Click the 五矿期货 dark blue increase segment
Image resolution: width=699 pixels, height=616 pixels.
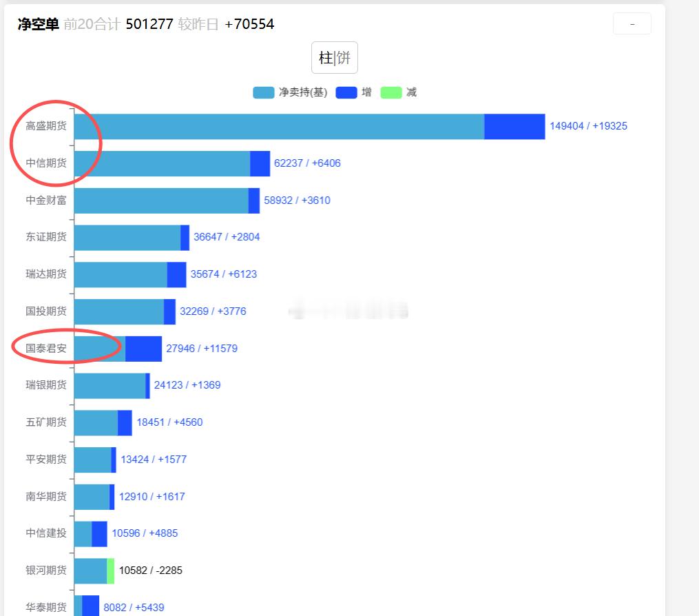125,423
